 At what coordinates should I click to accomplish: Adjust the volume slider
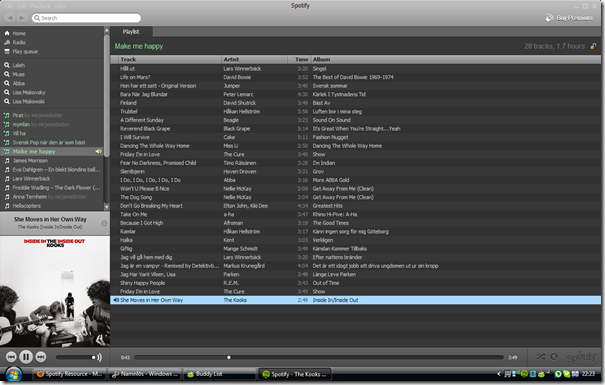(76, 357)
